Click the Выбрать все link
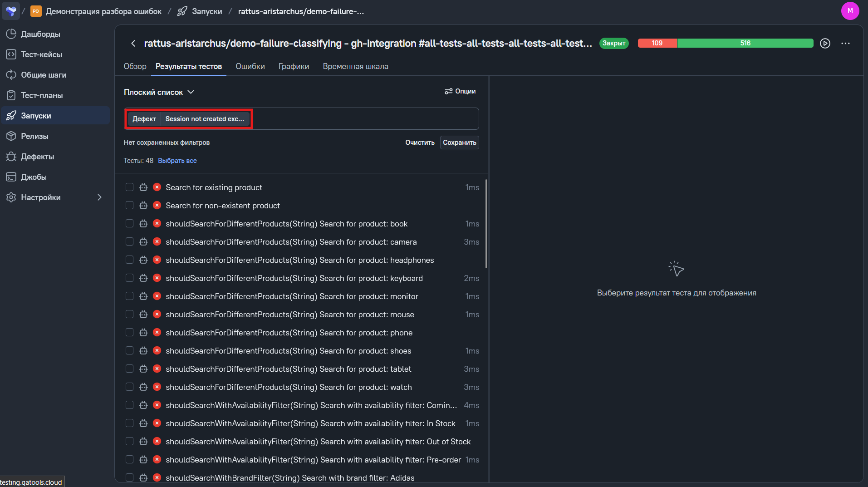This screenshot has width=868, height=487. 177,161
